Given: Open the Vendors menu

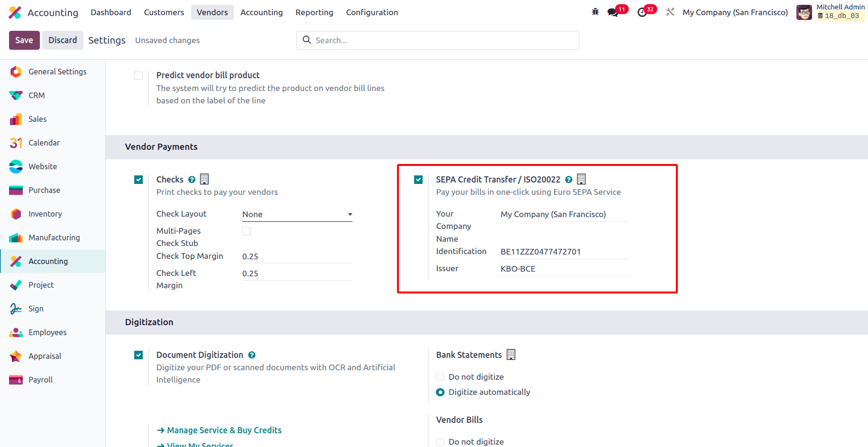Looking at the screenshot, I should pyautogui.click(x=212, y=12).
